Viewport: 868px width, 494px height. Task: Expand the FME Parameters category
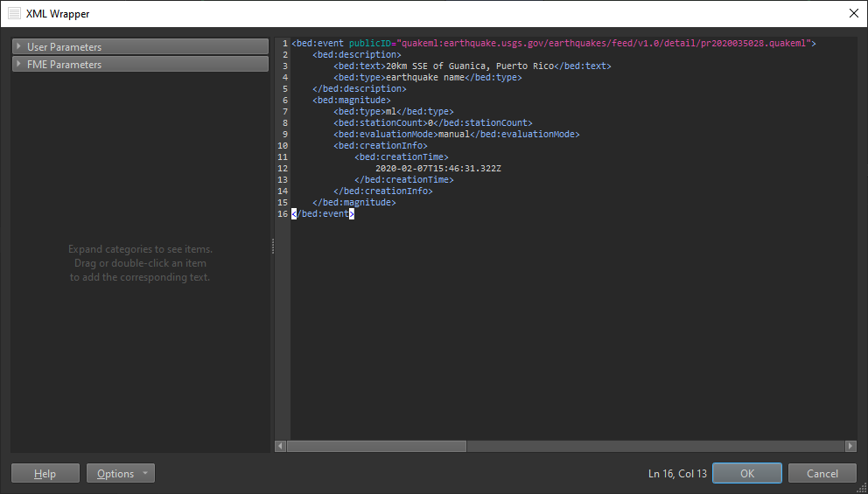coord(140,64)
